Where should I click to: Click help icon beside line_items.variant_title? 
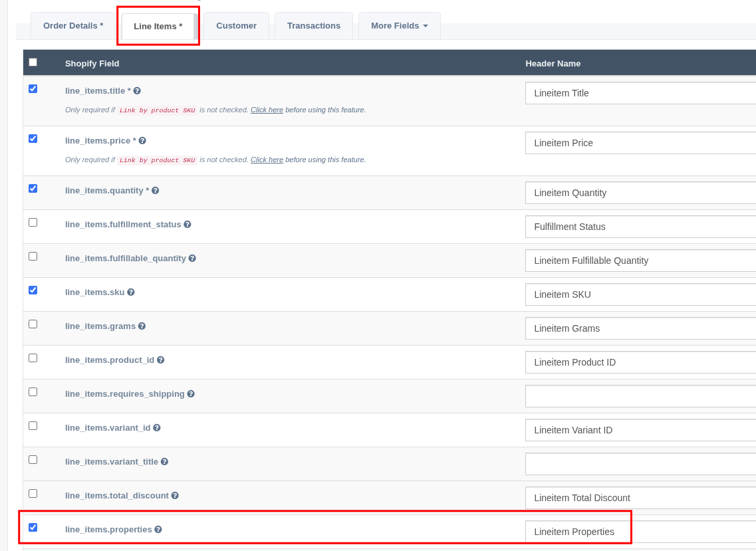tap(164, 462)
